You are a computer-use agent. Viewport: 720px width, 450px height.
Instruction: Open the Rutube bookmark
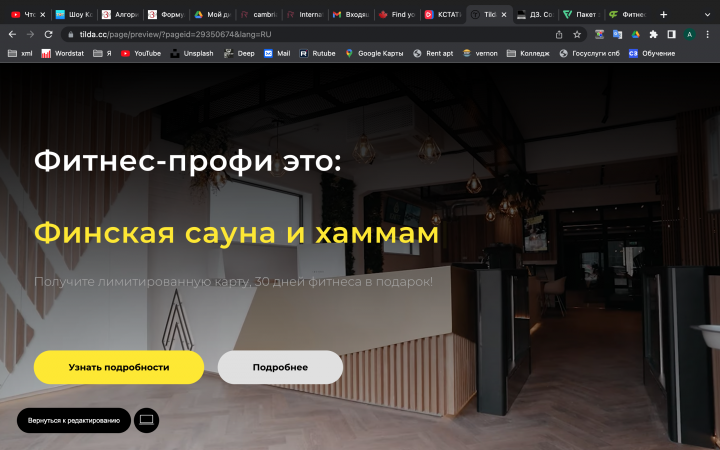317,53
